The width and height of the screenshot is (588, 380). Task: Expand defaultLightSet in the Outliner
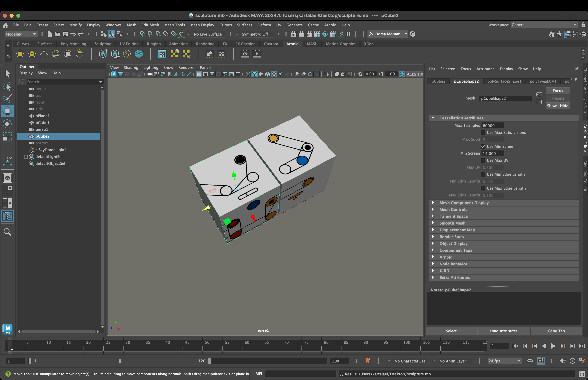26,157
